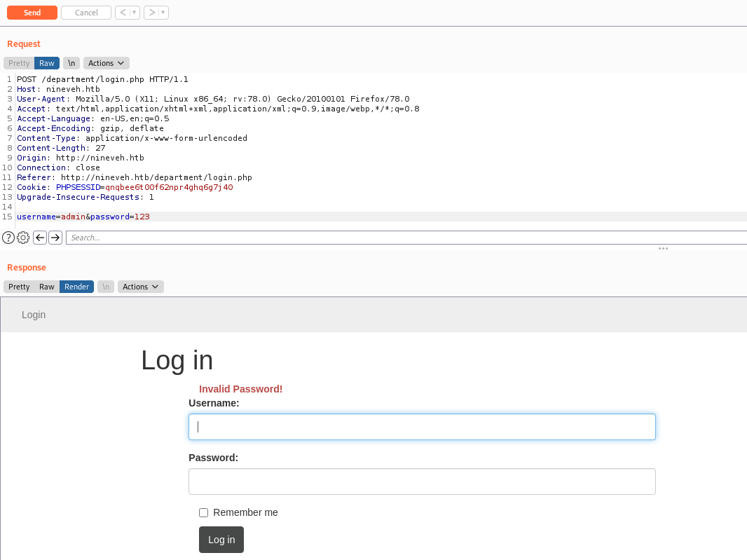Check the Remember me checkbox
The height and width of the screenshot is (560, 747).
coord(204,512)
